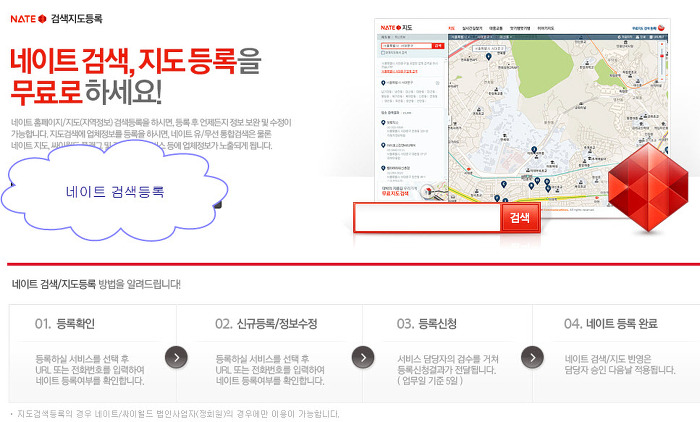Click the arrow icon after step 01 등록확인
The image size is (700, 422).
pyautogui.click(x=176, y=357)
